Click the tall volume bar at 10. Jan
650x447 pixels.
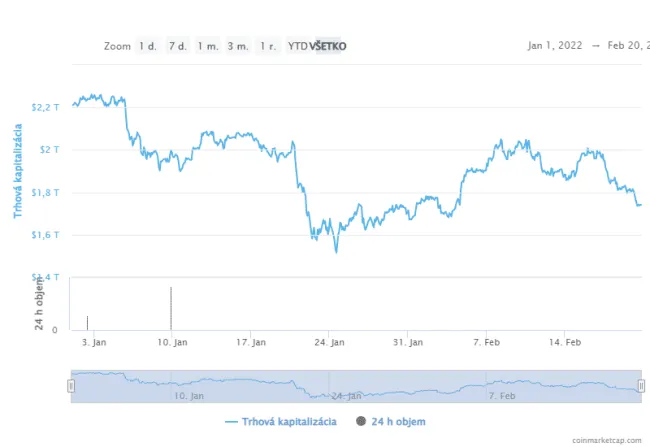[171, 308]
